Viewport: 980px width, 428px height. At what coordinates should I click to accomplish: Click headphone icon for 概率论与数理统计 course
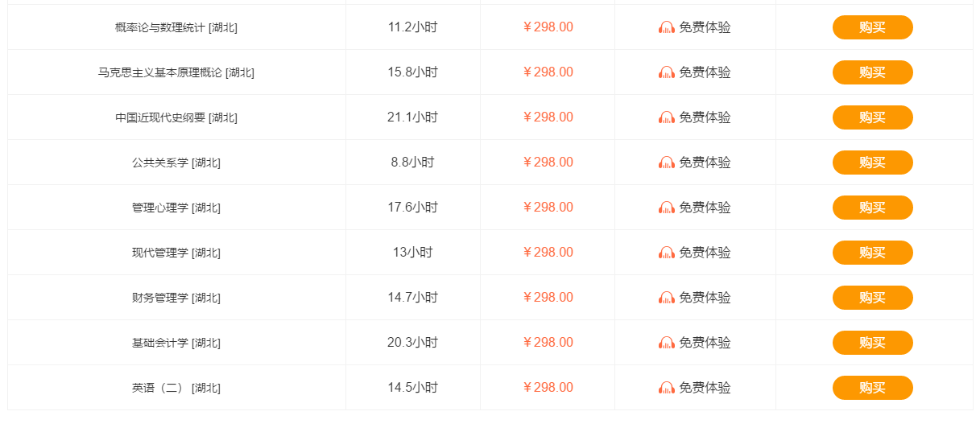tap(667, 27)
